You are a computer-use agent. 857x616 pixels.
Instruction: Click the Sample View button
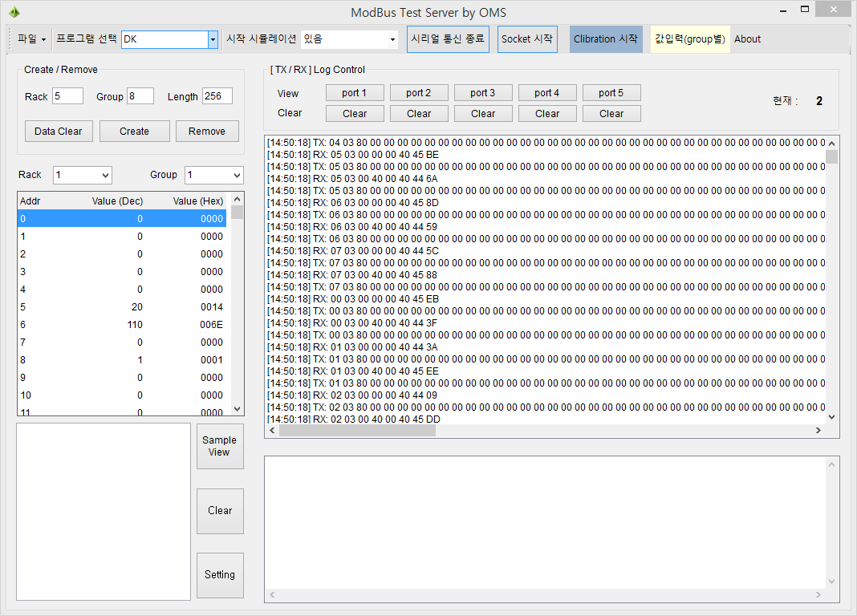click(220, 446)
